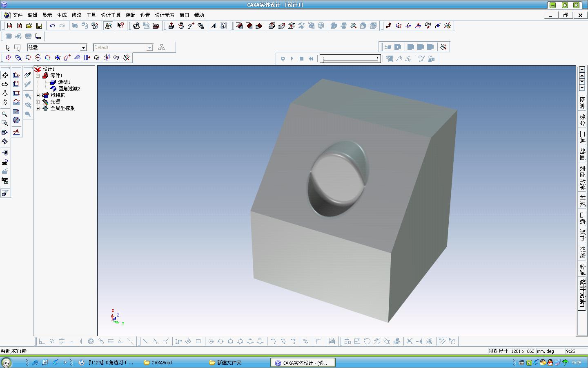The height and width of the screenshot is (368, 588).
Task: Expand the 全局坐标系 tree node
Action: [x=38, y=108]
